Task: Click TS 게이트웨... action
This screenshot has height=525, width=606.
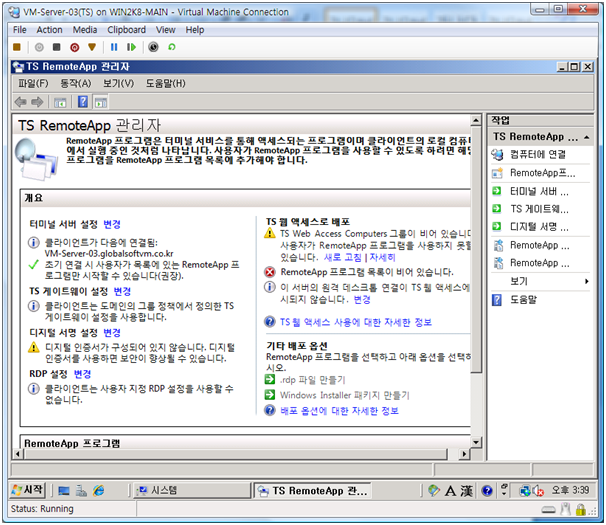Action: pos(540,209)
